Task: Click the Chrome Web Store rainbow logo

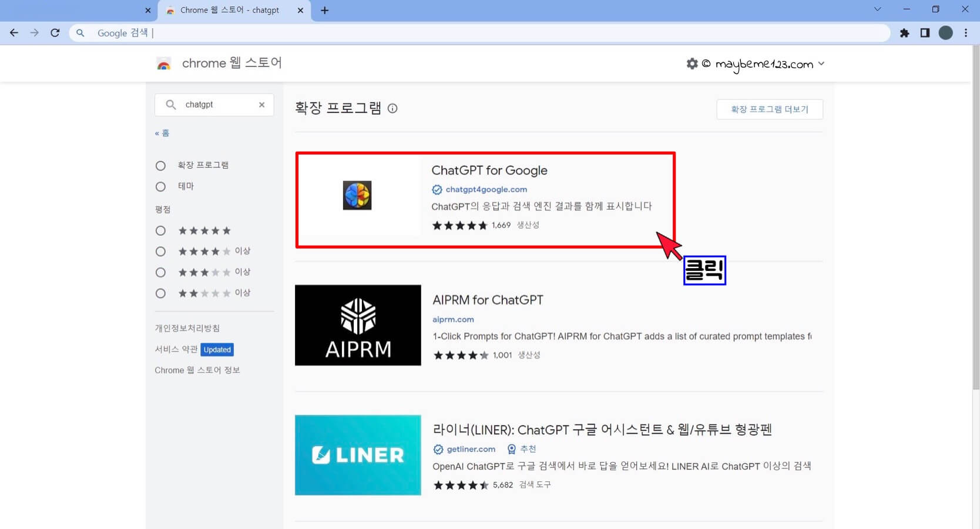Action: [x=164, y=63]
